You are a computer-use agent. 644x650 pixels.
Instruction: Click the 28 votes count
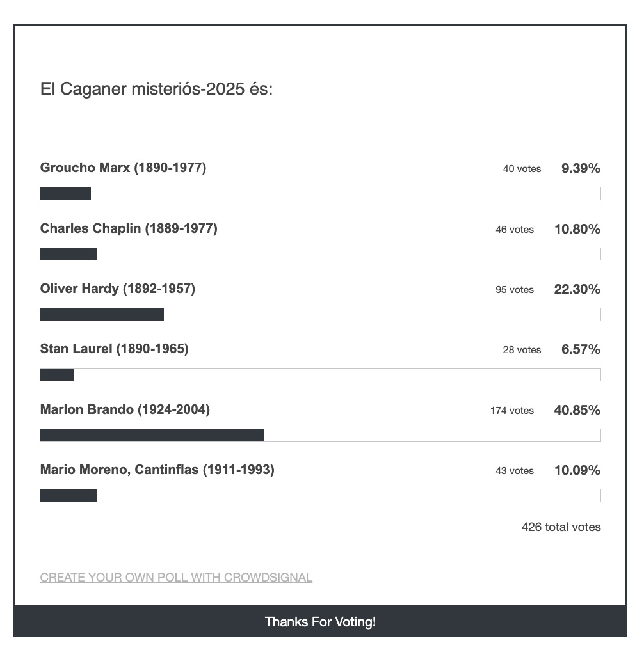click(522, 350)
